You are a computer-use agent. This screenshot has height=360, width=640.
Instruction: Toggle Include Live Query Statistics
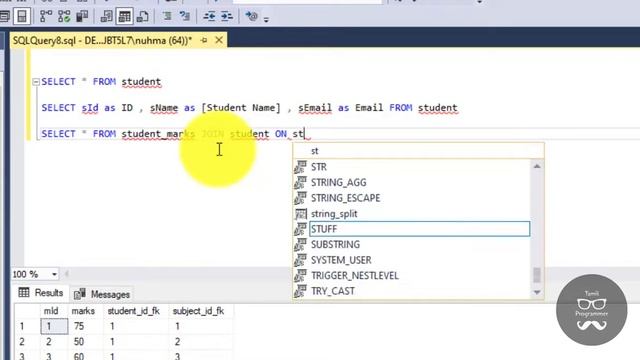(64, 16)
